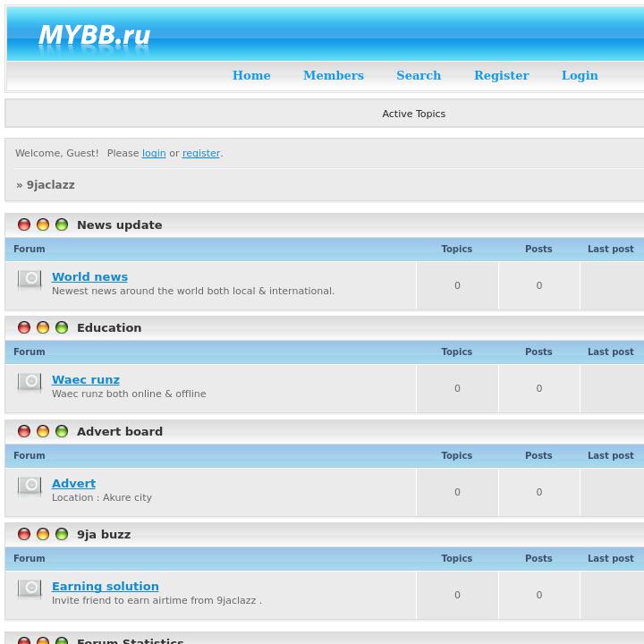Collapse the Education category header

pyautogui.click(x=109, y=328)
